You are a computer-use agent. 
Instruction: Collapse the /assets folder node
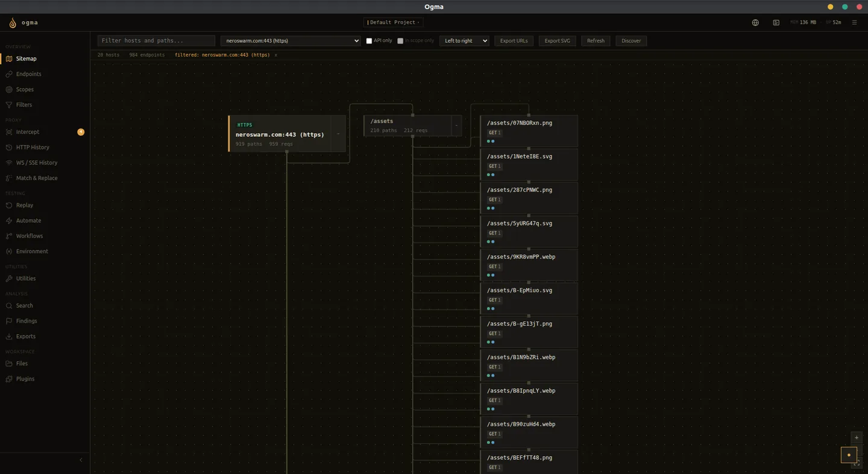[x=456, y=125]
